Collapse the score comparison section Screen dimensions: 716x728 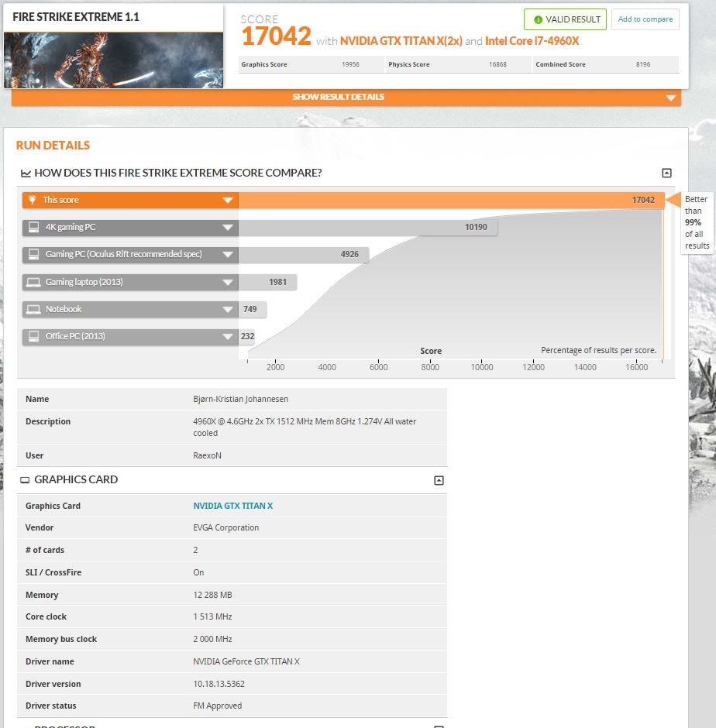[x=666, y=173]
